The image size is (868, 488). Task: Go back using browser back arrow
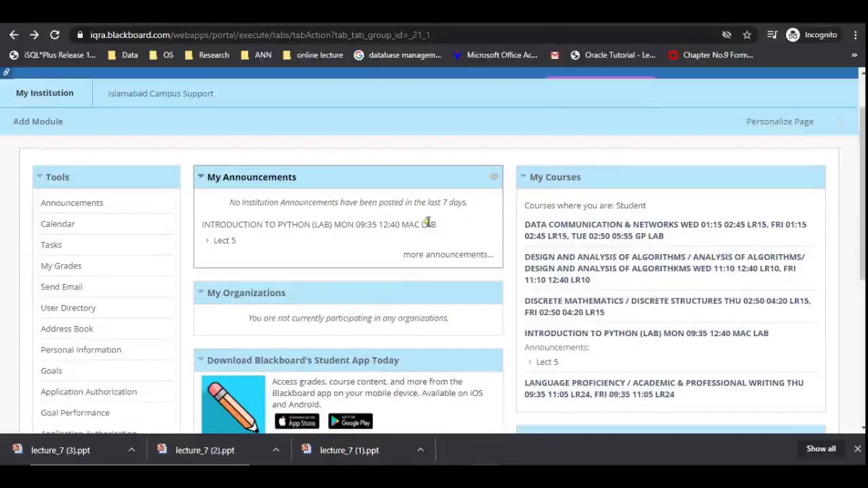[x=14, y=35]
